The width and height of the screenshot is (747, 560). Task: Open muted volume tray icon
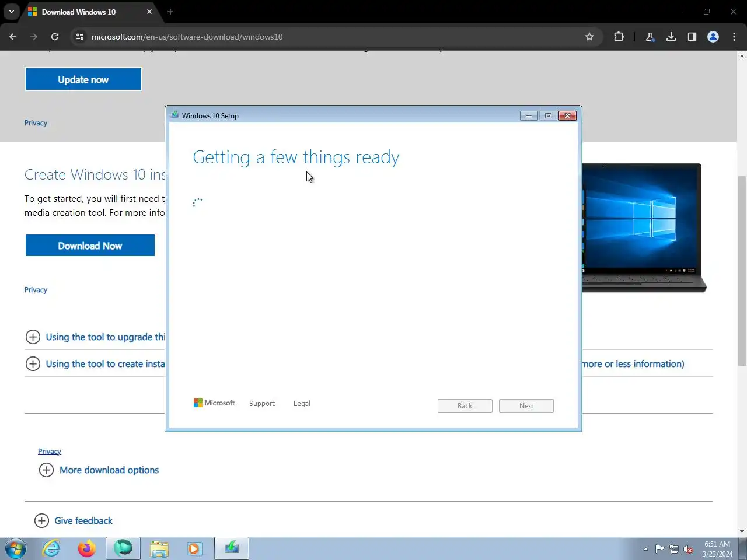689,549
